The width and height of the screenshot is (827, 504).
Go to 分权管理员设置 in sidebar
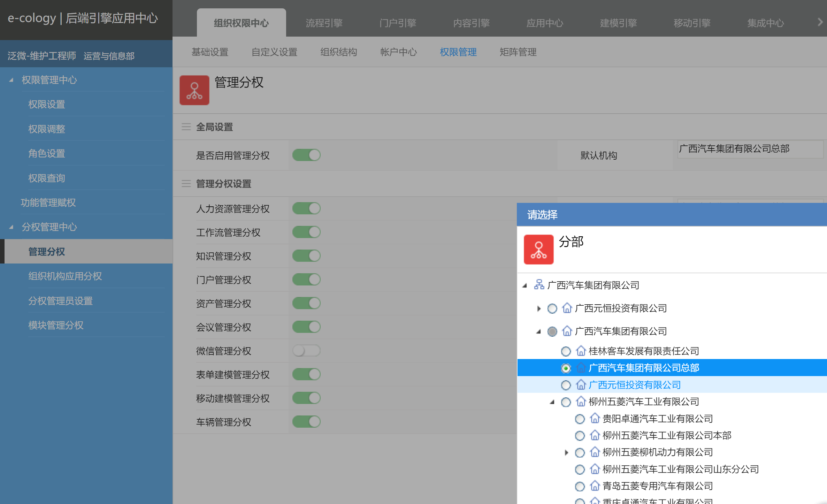click(x=61, y=301)
